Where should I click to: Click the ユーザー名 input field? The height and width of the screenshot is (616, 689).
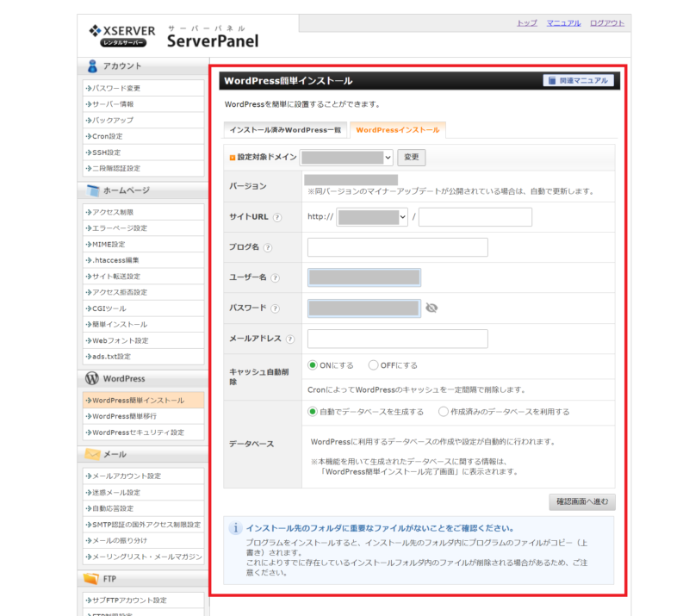point(364,278)
